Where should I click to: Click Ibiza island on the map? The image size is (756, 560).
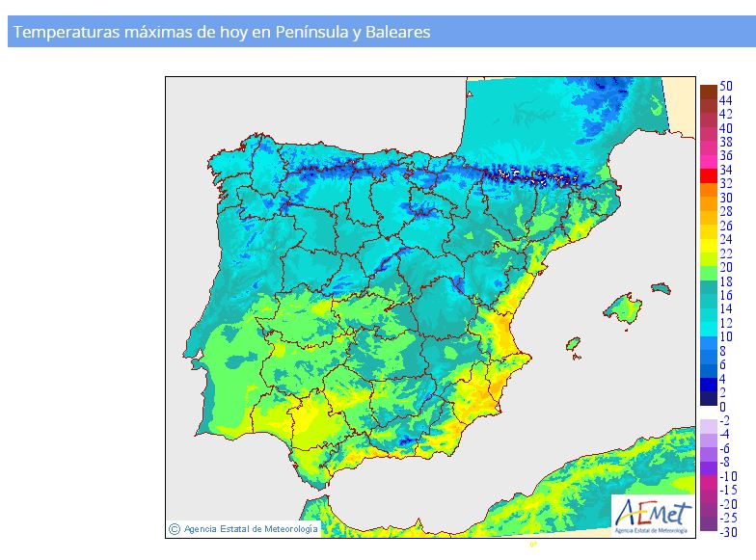click(x=573, y=344)
